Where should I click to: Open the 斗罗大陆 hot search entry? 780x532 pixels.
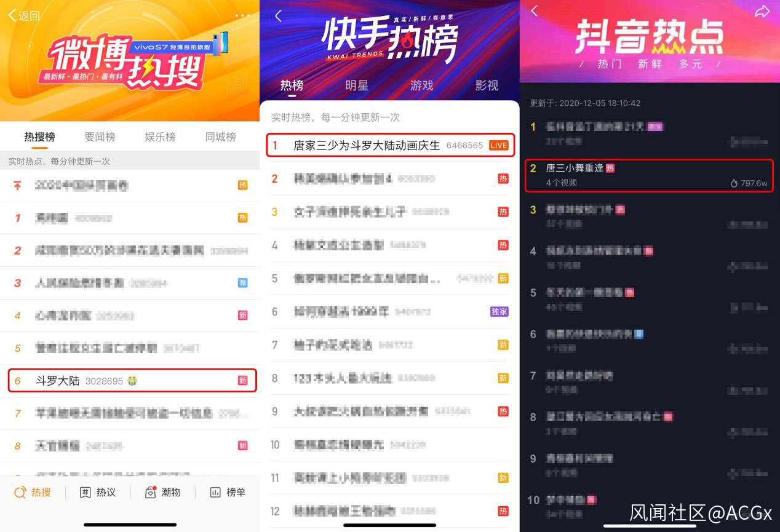coord(132,381)
